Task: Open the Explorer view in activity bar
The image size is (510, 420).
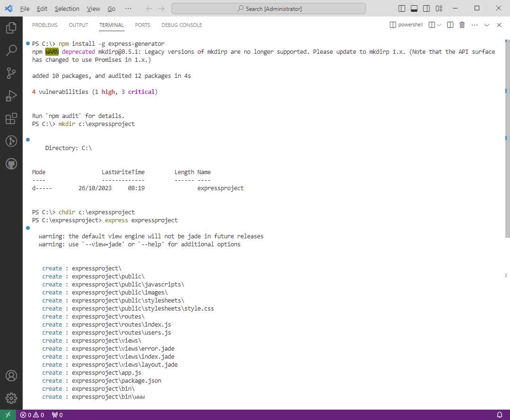Action: (x=11, y=28)
